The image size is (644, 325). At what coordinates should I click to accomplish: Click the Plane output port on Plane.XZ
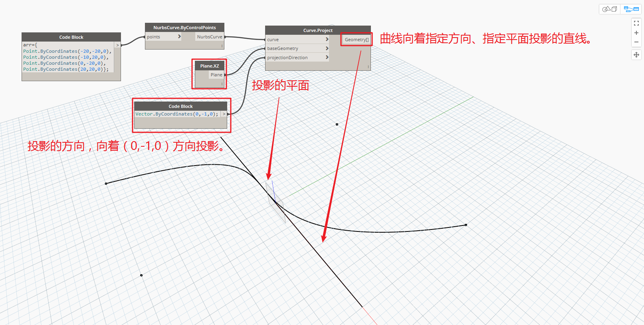coord(216,75)
